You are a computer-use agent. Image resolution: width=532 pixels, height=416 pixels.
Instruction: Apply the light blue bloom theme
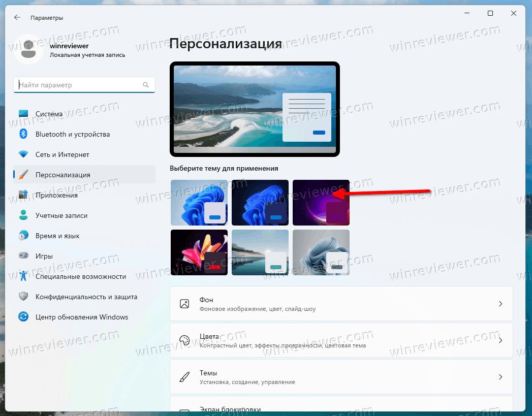(x=199, y=202)
